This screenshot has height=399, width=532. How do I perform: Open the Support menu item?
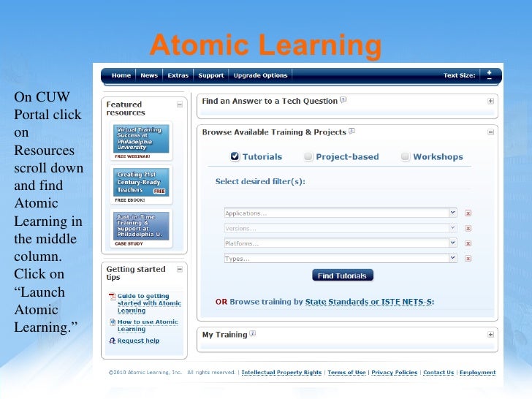tap(211, 75)
